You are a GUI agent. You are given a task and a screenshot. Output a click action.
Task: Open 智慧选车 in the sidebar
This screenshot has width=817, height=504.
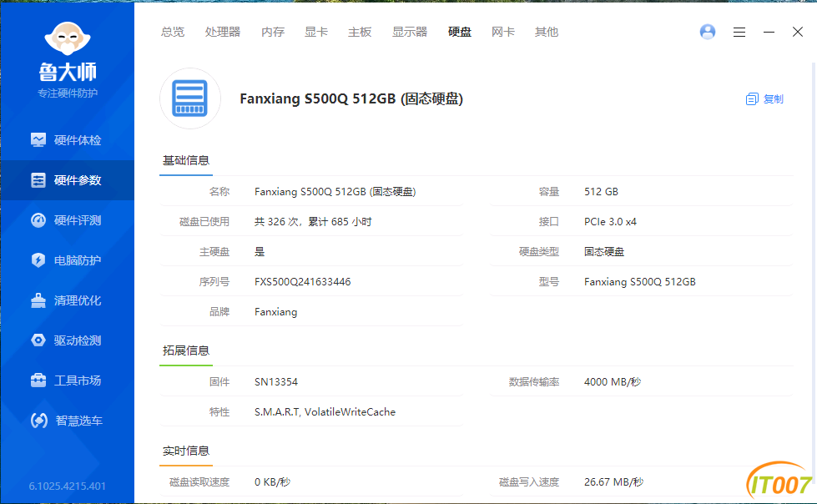67,421
